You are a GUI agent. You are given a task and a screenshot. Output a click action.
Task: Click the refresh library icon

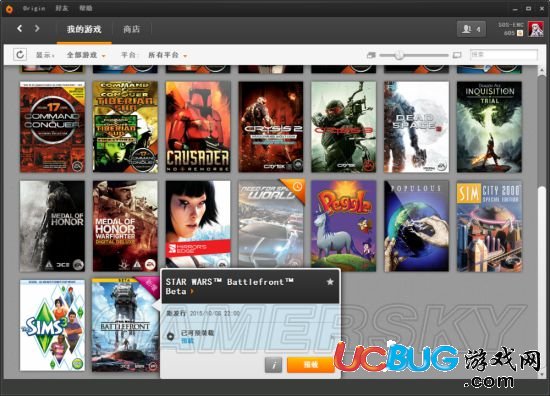click(20, 54)
